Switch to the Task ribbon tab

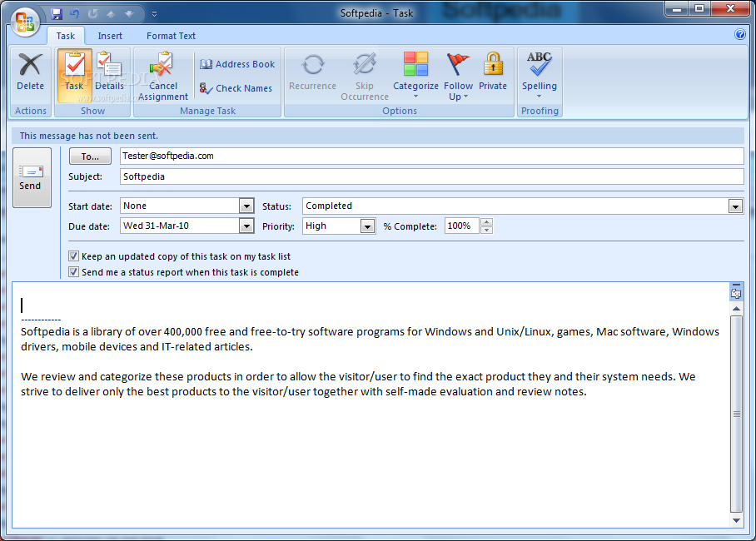coord(66,36)
